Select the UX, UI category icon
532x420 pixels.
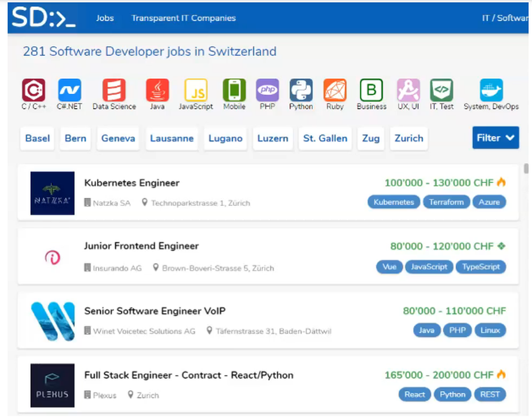(409, 90)
